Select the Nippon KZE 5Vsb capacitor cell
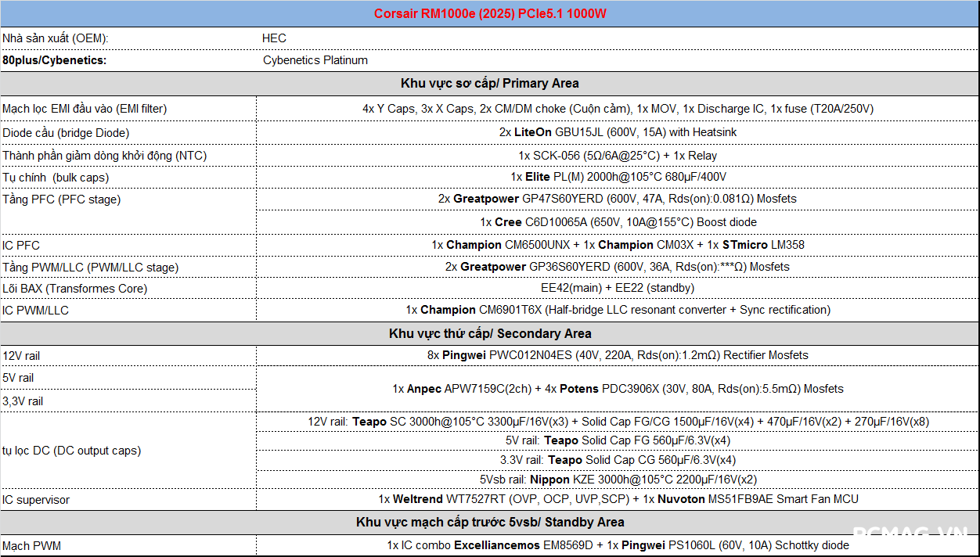This screenshot has width=980, height=557. click(618, 480)
